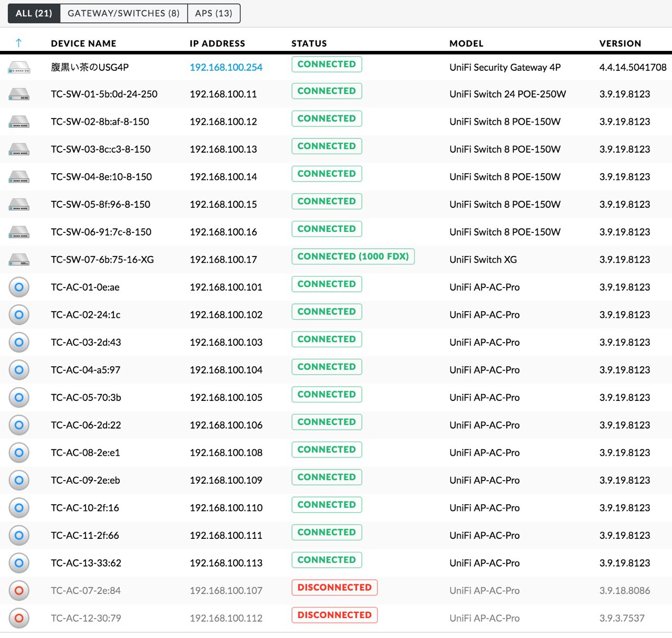Image resolution: width=672 pixels, height=638 pixels.
Task: Switch to the GATEWAY/SWITCHES (8) tab
Action: pyautogui.click(x=124, y=13)
